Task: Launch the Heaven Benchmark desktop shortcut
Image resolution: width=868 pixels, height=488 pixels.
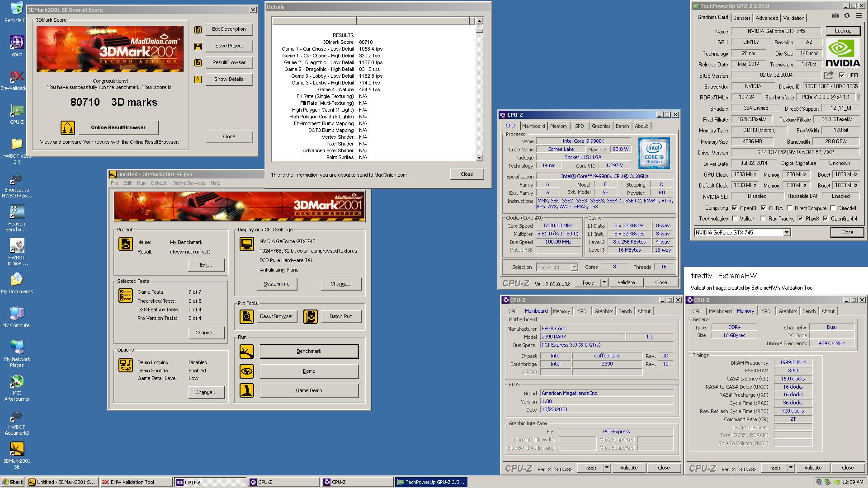Action: (x=17, y=212)
